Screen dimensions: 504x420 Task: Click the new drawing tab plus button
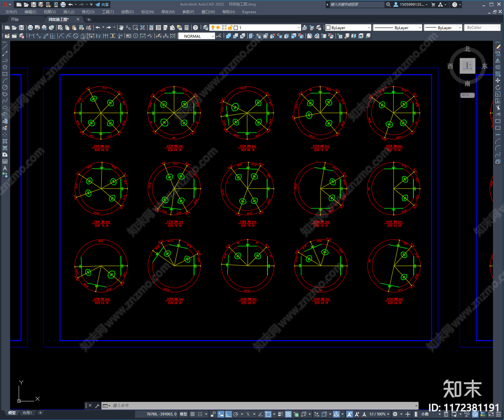coord(89,20)
